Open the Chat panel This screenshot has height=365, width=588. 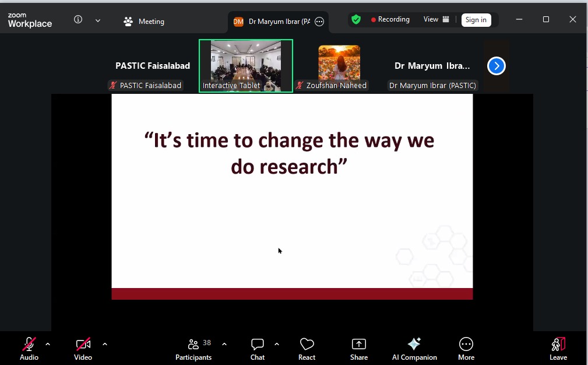pos(257,348)
